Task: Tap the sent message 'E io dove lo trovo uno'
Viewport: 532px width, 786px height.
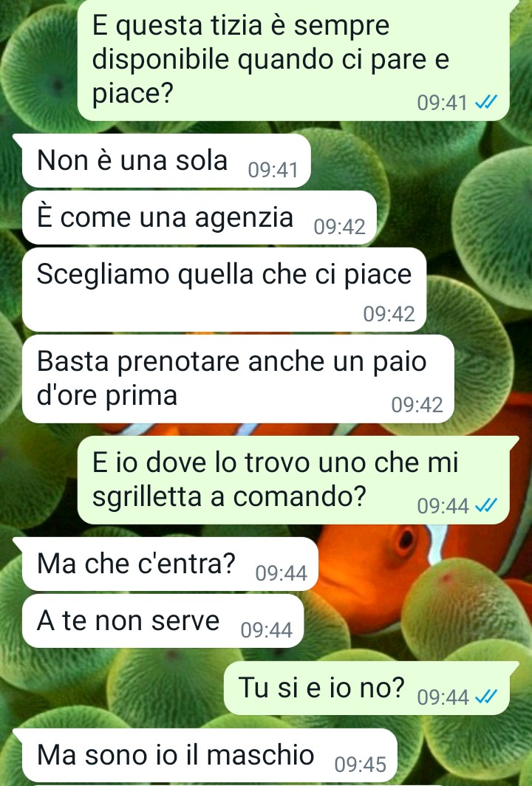Action: coord(293,480)
